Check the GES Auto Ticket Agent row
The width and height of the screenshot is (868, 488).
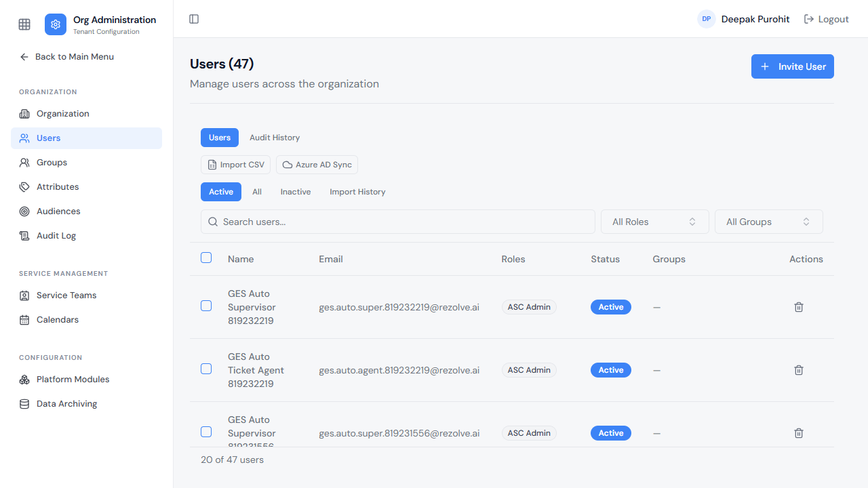[206, 369]
